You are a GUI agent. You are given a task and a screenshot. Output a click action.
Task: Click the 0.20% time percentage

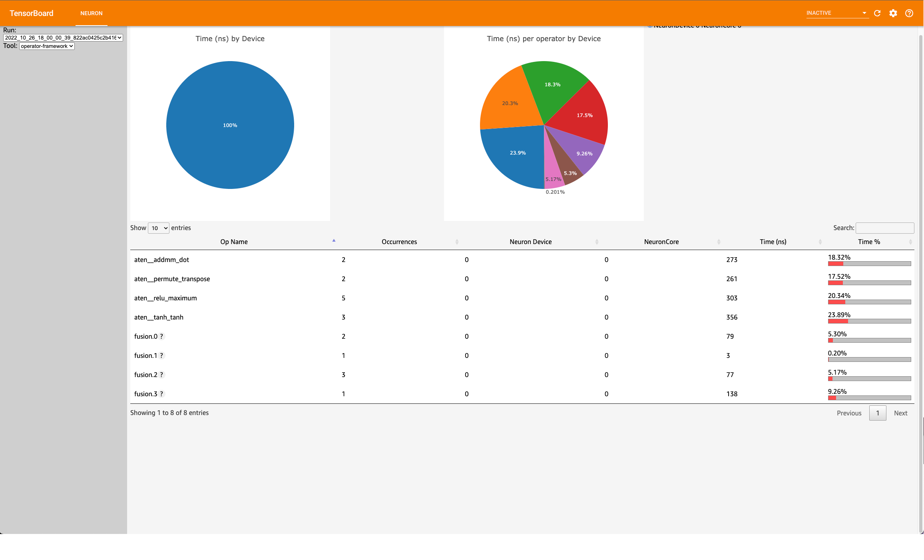pyautogui.click(x=837, y=353)
